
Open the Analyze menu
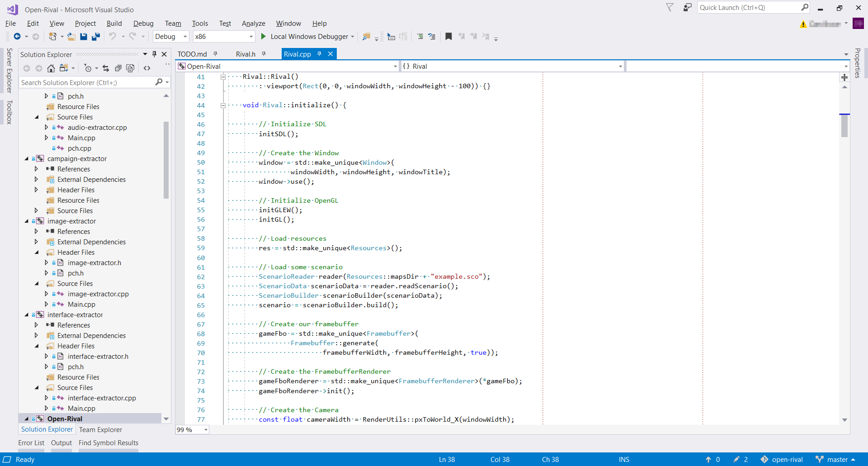click(253, 24)
